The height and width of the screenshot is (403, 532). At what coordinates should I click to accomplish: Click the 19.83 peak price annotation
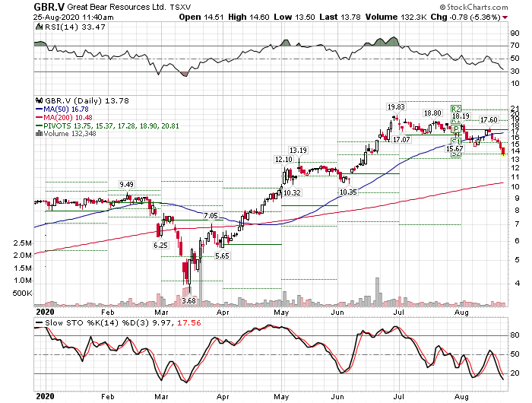[x=396, y=107]
